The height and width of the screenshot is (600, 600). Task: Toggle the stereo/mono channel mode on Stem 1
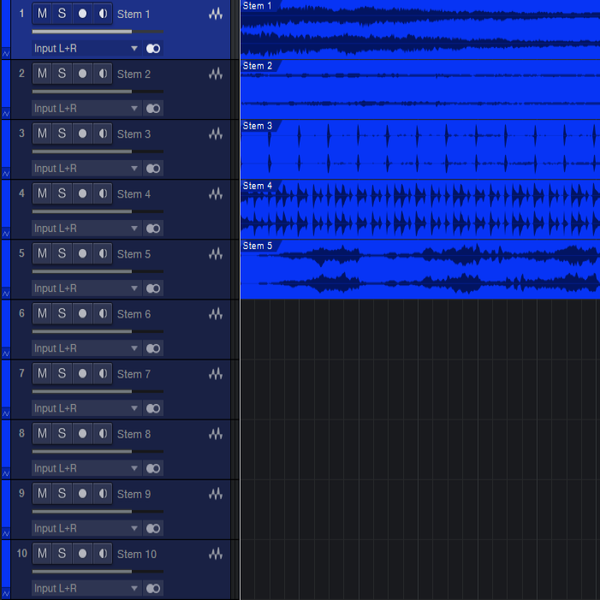coord(153,48)
